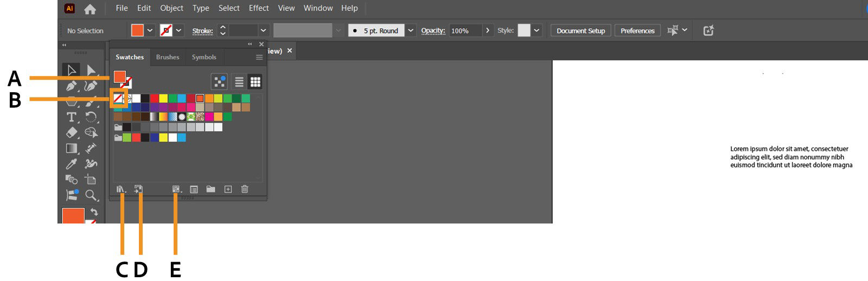This screenshot has width=868, height=281.
Task: Open the Effect menu
Action: pos(259,8)
